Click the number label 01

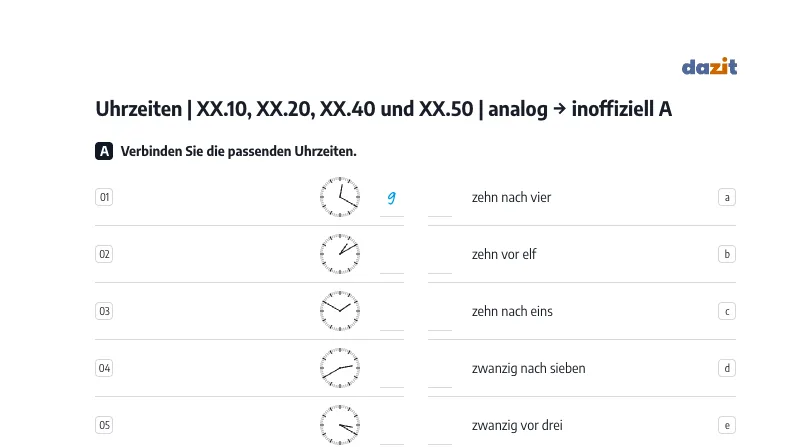(x=104, y=197)
